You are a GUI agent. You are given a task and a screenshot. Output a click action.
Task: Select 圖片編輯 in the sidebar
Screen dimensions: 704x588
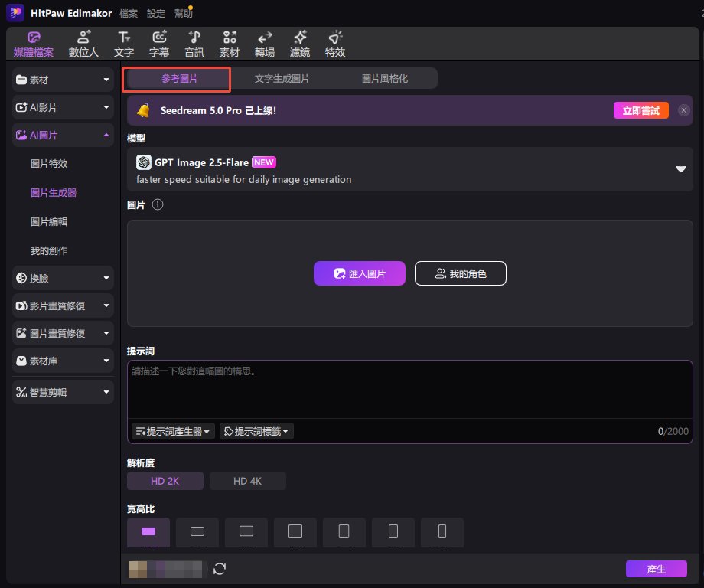click(x=49, y=222)
